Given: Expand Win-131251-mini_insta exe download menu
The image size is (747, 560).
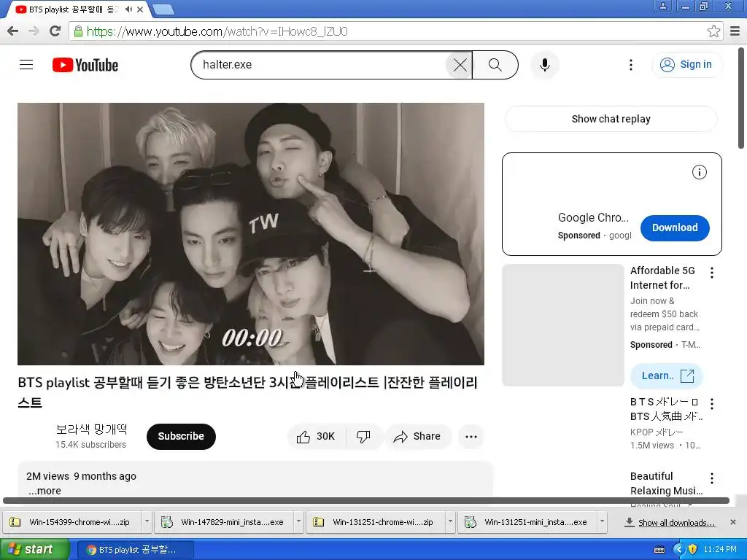Looking at the screenshot, I should pyautogui.click(x=602, y=522).
